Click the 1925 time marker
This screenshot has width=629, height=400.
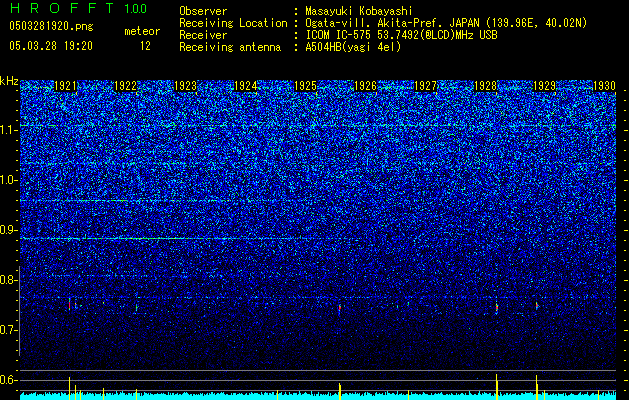coord(305,86)
